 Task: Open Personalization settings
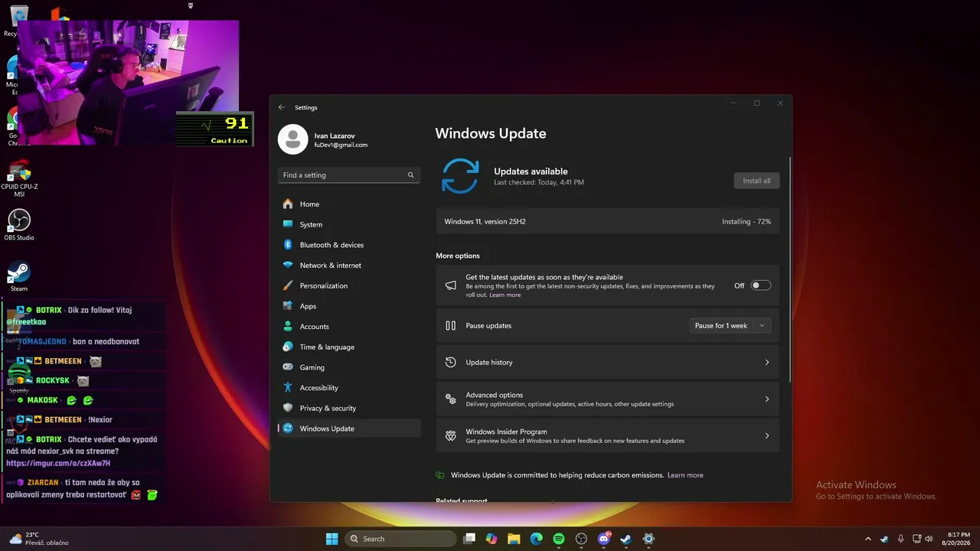(x=349, y=285)
